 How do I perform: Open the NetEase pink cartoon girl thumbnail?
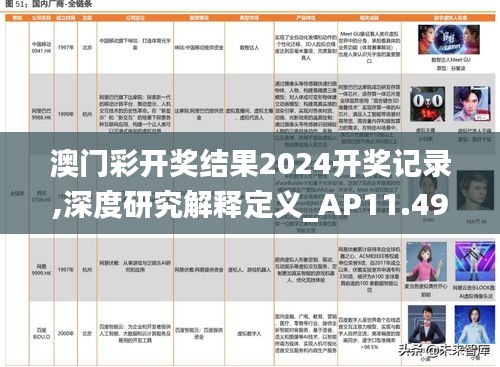426,262
